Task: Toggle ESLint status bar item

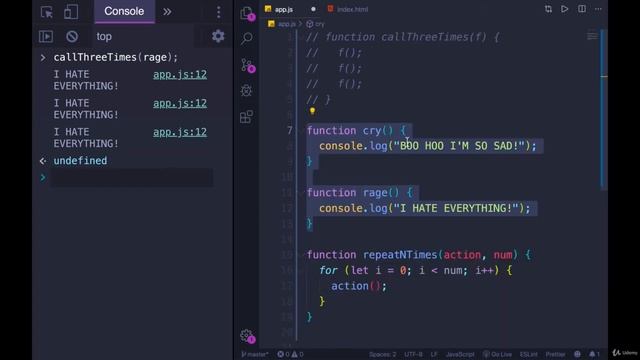Action: [528, 354]
